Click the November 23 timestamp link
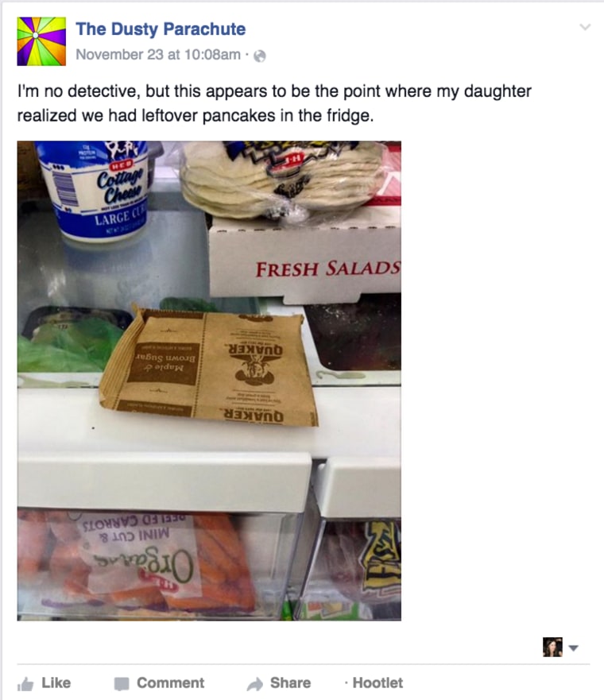Viewport: 604px width, 700px height. tap(158, 55)
